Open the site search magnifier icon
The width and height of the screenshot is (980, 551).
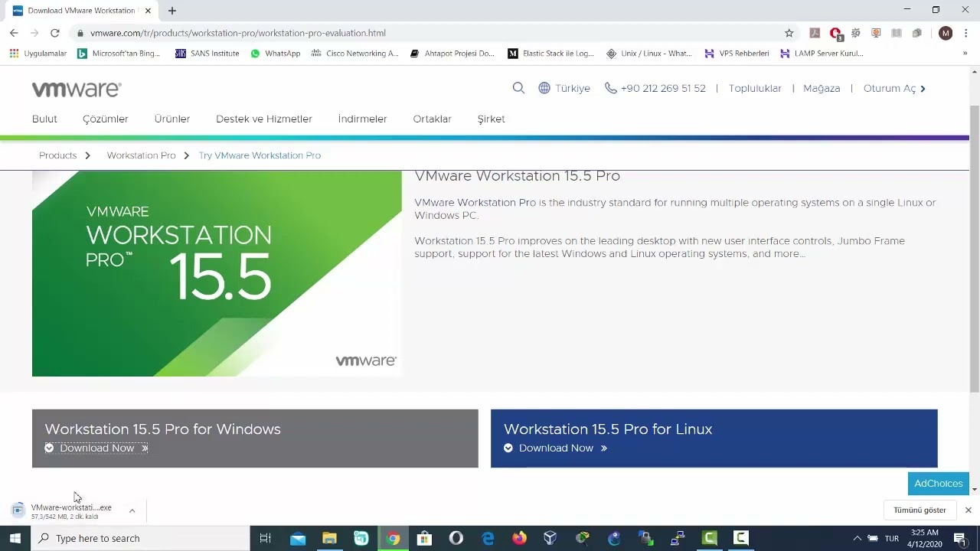pos(518,88)
